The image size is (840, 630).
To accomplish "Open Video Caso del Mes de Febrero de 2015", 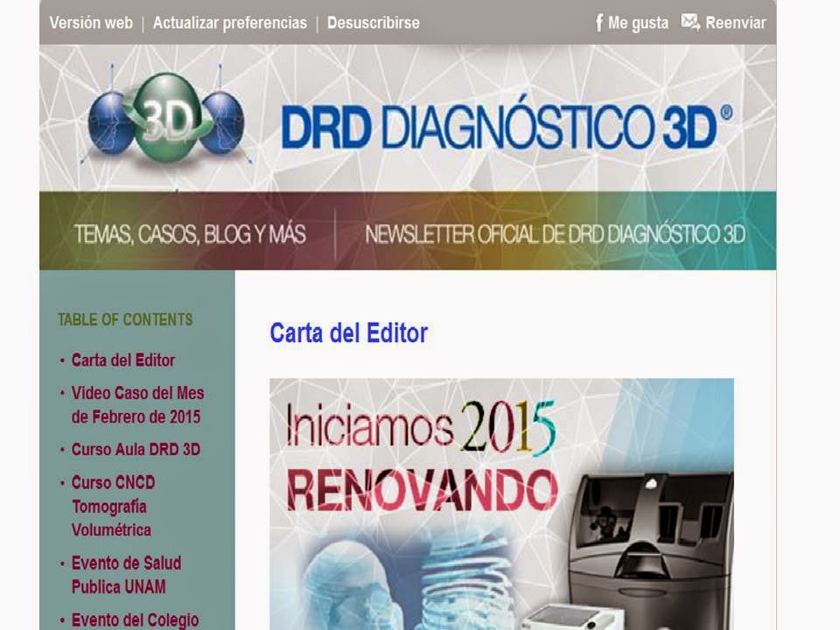I will click(x=136, y=402).
